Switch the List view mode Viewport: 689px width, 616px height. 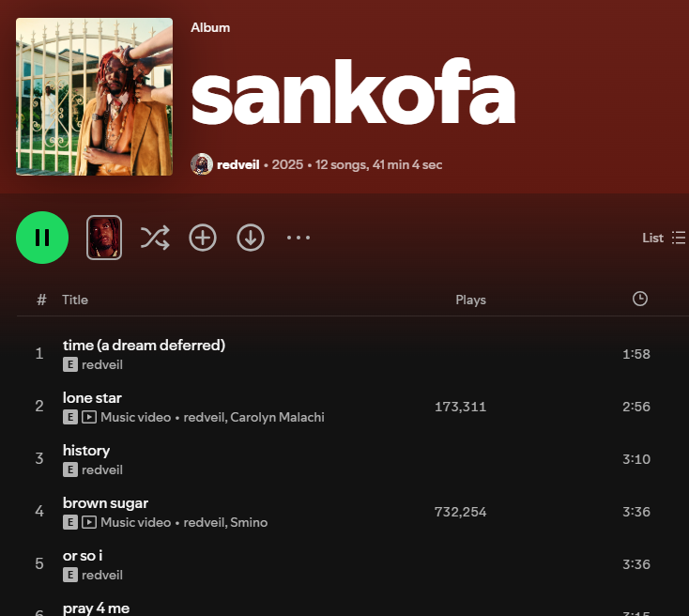(664, 238)
